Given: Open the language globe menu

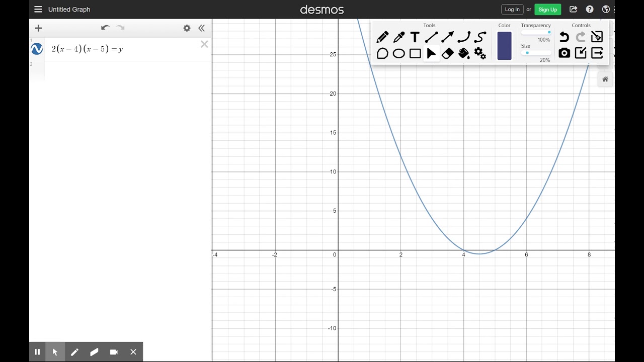Looking at the screenshot, I should click(606, 9).
